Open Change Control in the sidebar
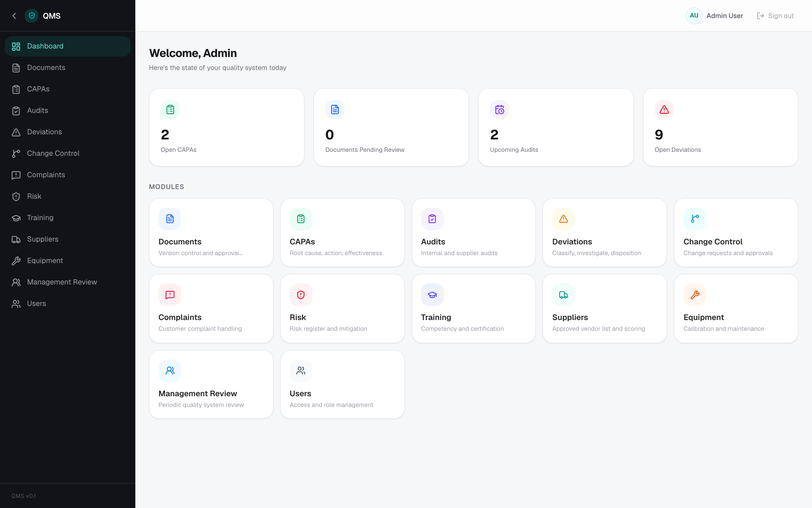 pos(67,154)
